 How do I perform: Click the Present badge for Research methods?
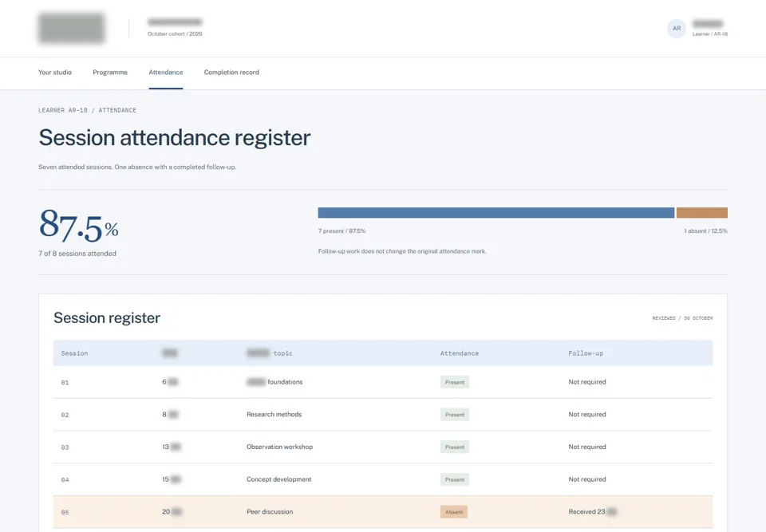(454, 415)
